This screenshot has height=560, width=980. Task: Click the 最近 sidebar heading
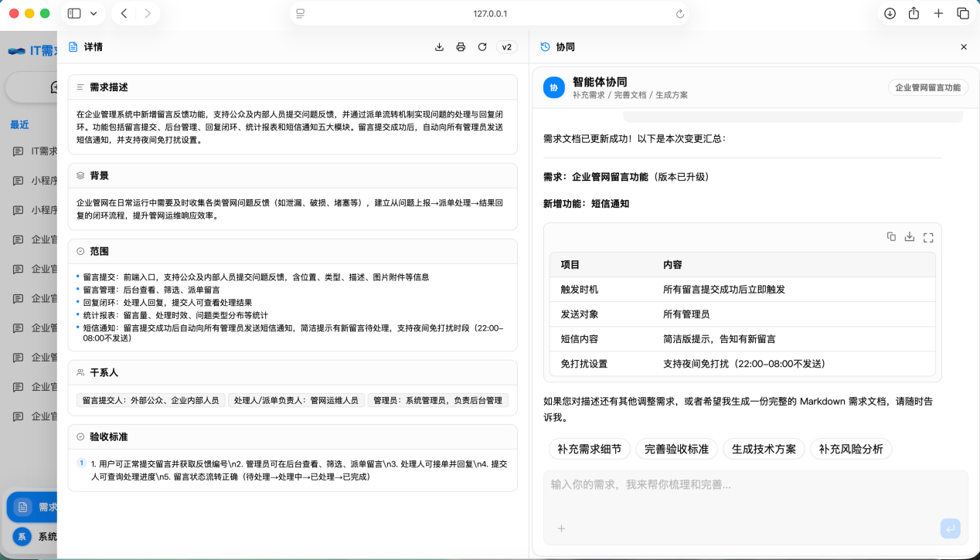(x=19, y=124)
